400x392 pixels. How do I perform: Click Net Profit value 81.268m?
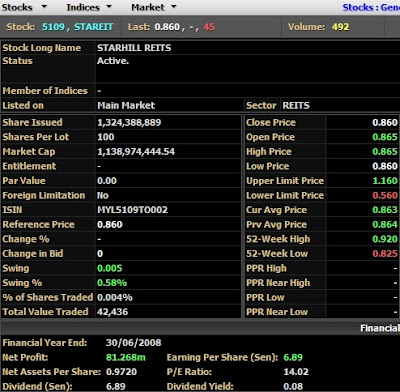(126, 358)
